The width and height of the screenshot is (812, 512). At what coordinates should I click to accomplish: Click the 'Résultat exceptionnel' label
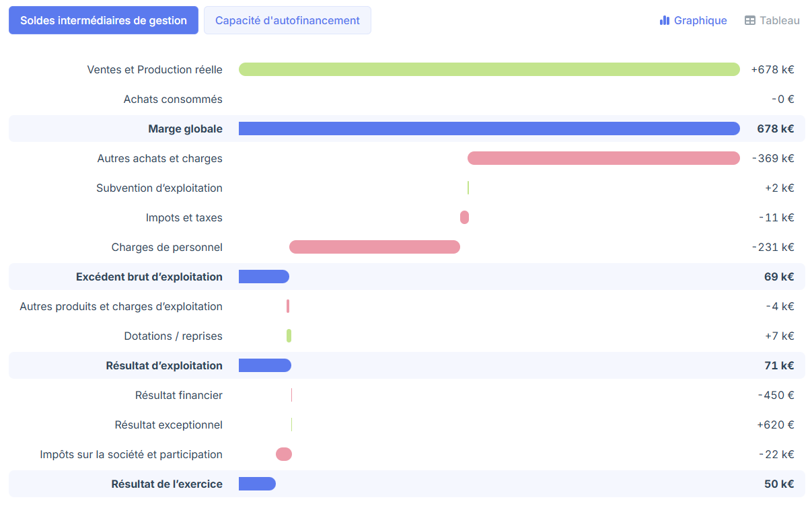point(168,425)
